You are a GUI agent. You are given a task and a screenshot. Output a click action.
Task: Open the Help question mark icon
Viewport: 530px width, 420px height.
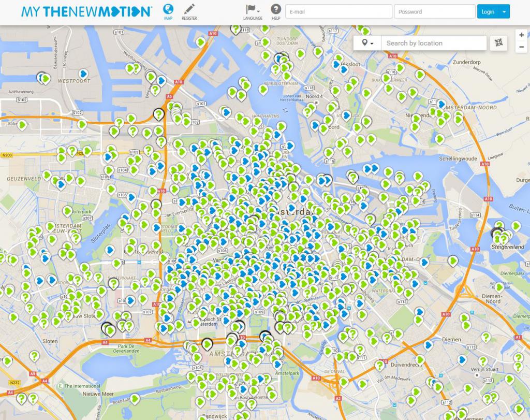pyautogui.click(x=276, y=12)
